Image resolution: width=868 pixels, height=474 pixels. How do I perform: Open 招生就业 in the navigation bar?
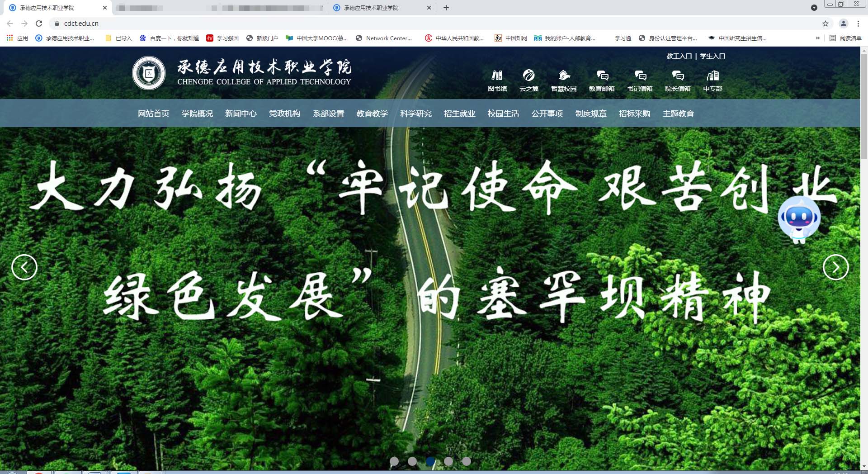[x=460, y=114]
